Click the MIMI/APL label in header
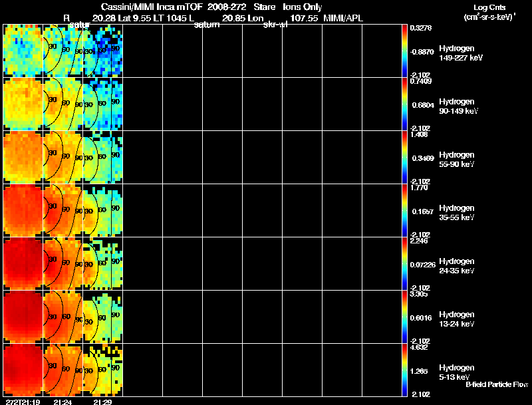This screenshot has width=532, height=405. [343, 18]
